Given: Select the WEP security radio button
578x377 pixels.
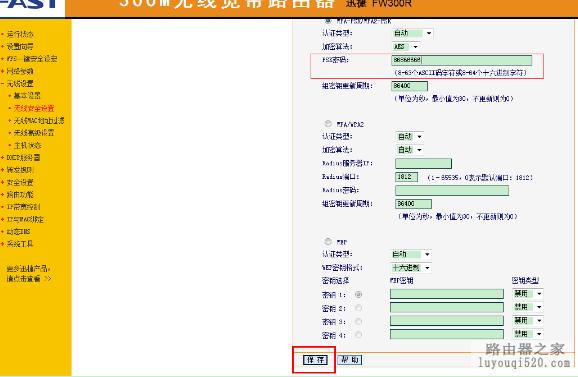Looking at the screenshot, I should click(328, 241).
